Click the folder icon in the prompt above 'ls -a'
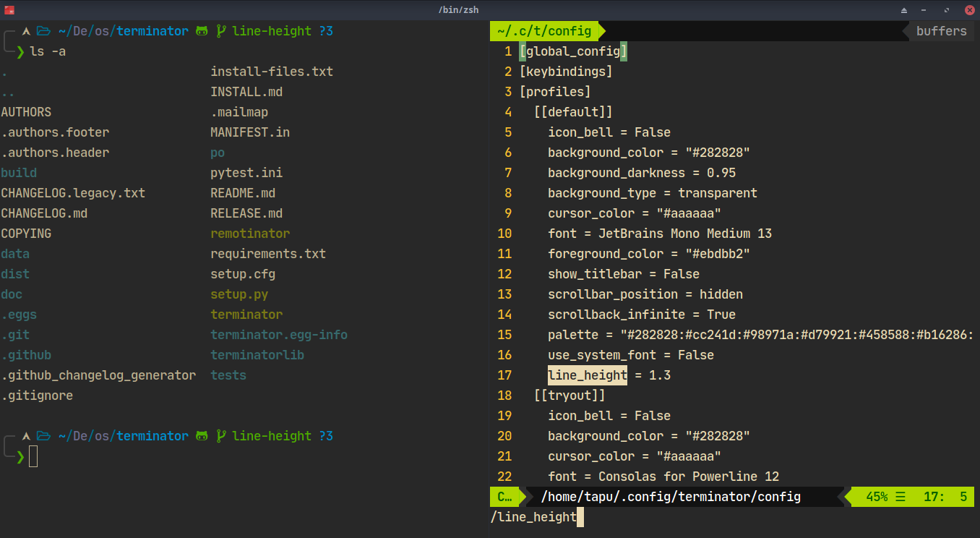The image size is (980, 538). [x=43, y=31]
